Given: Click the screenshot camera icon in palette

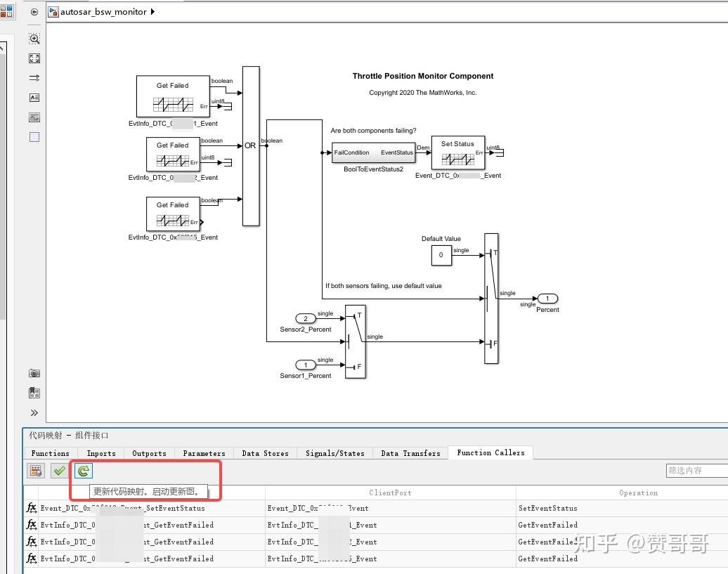Looking at the screenshot, I should [34, 373].
